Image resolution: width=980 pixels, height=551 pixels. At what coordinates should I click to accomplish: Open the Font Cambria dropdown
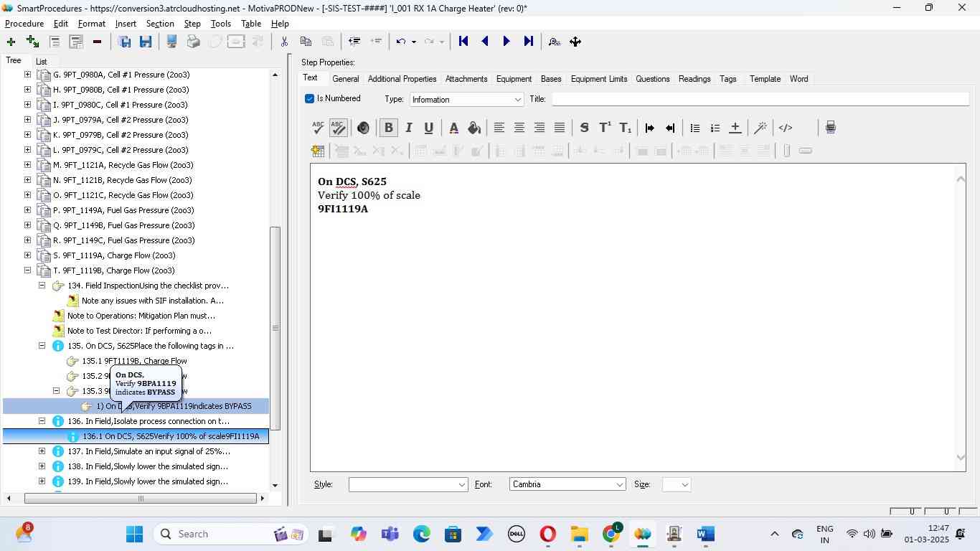(619, 485)
